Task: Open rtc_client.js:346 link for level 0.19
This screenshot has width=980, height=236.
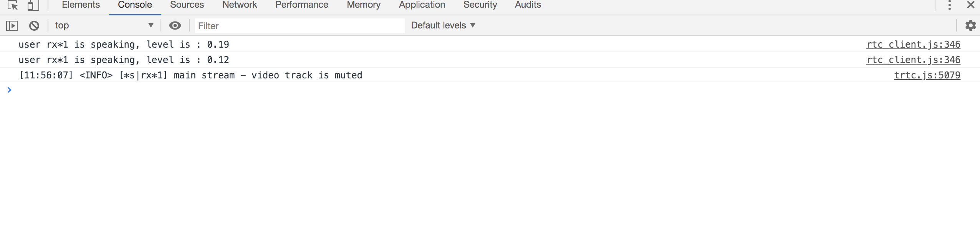Action: pos(913,44)
